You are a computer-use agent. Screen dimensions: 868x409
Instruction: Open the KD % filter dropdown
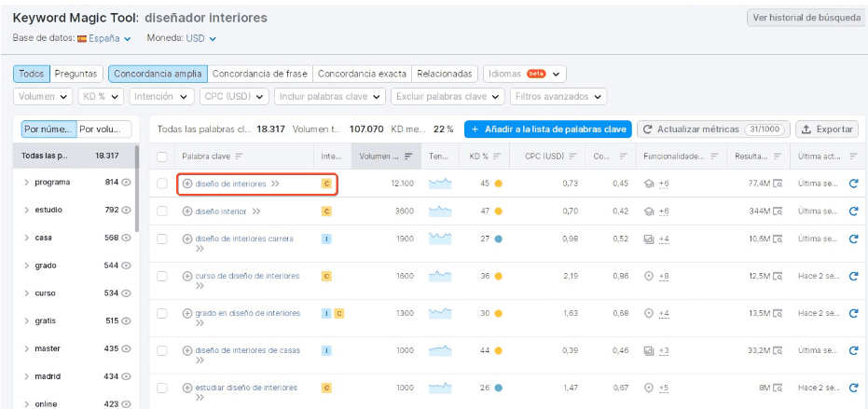pyautogui.click(x=101, y=96)
